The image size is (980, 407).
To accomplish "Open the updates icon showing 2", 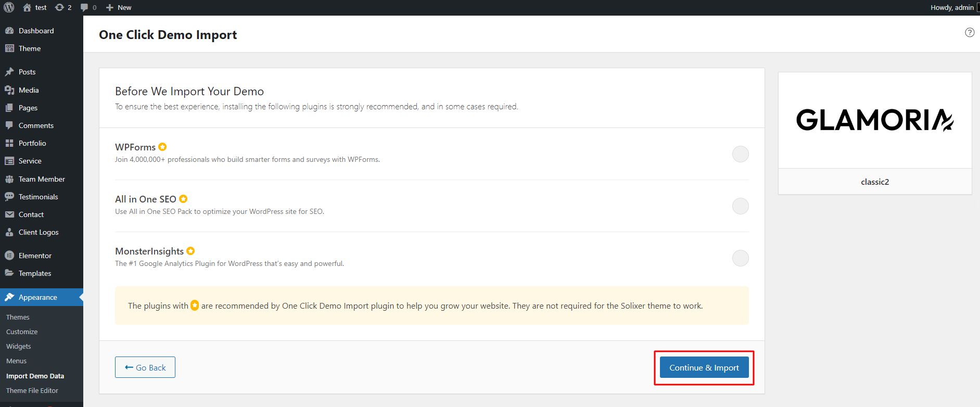I will 59,7.
